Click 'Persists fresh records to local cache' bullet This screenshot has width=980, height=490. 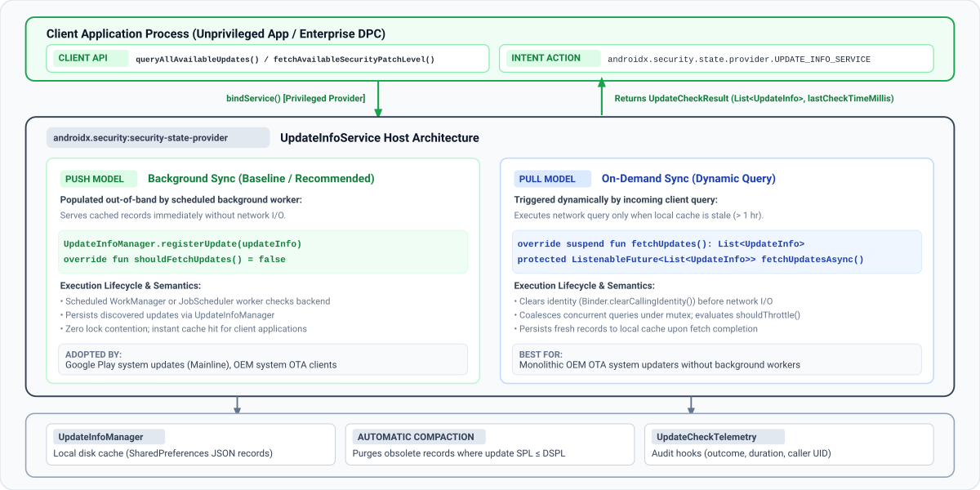click(x=636, y=329)
